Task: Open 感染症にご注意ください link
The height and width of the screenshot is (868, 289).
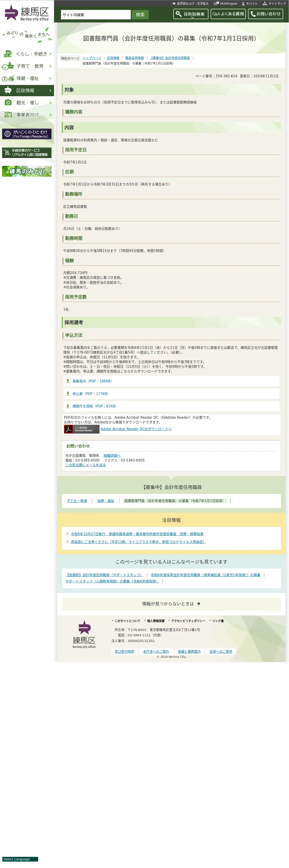Action: (x=138, y=541)
